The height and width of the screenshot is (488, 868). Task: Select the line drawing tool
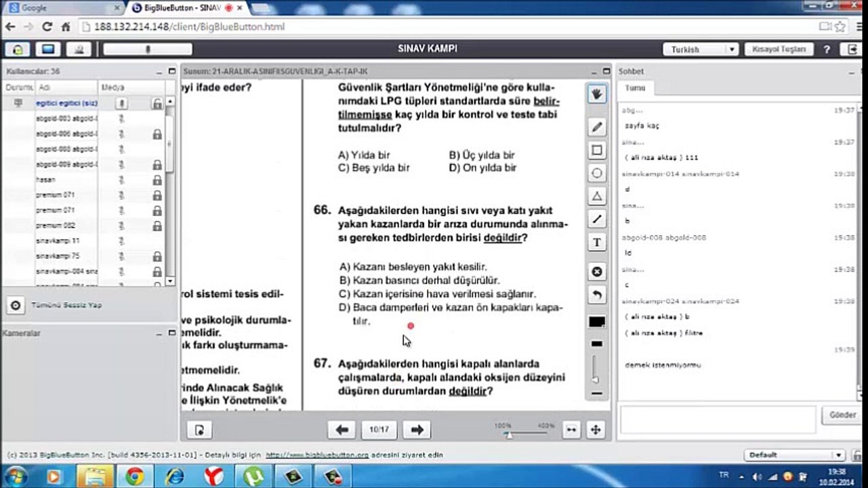[597, 220]
